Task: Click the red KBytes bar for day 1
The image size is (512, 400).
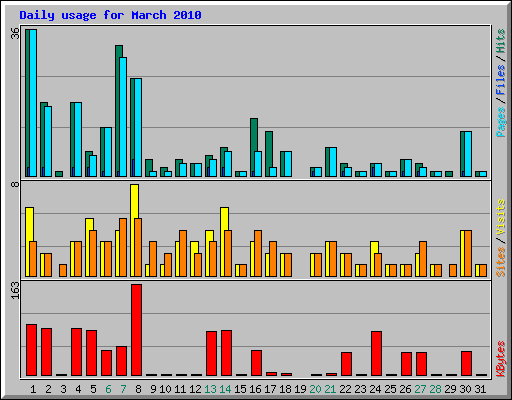Action: click(x=31, y=350)
